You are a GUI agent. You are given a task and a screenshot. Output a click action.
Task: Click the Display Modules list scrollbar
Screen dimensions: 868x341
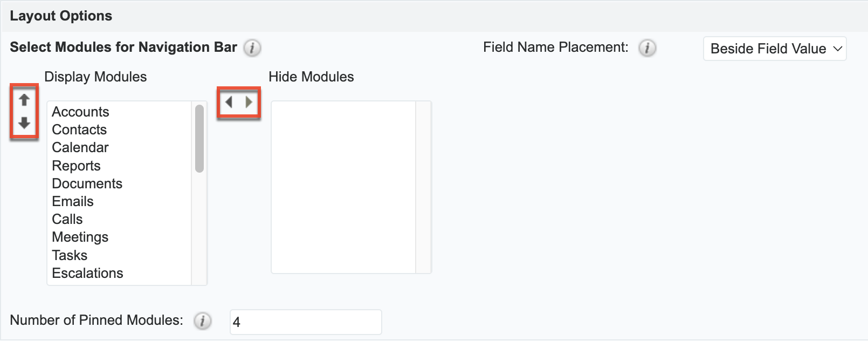tap(199, 139)
